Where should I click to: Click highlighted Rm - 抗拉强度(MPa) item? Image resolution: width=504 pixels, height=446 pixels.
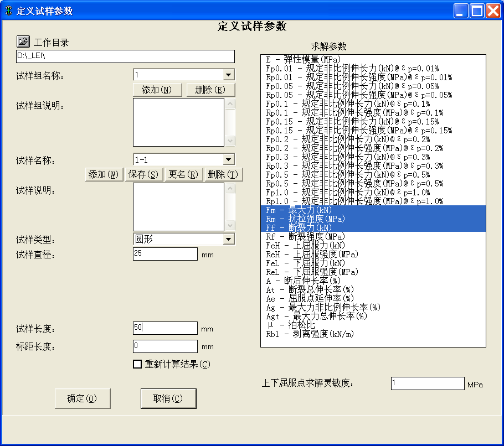[373, 219]
